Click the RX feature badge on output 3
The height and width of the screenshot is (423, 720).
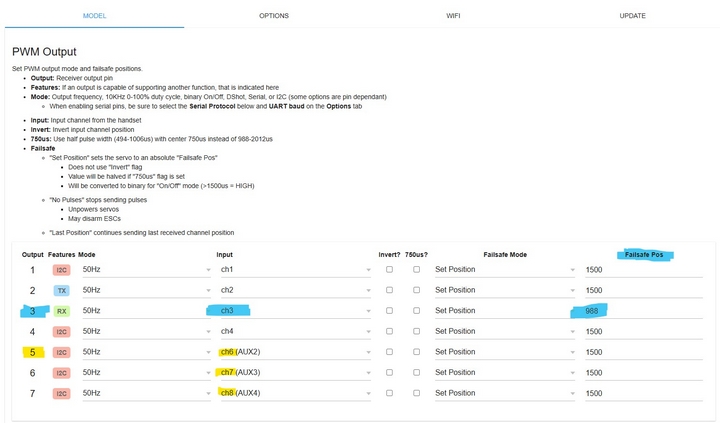pyautogui.click(x=61, y=311)
